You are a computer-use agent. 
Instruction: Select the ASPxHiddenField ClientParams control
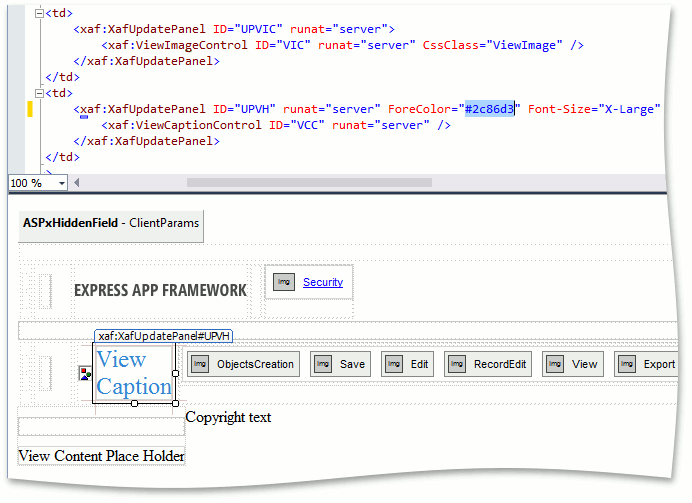pos(111,226)
